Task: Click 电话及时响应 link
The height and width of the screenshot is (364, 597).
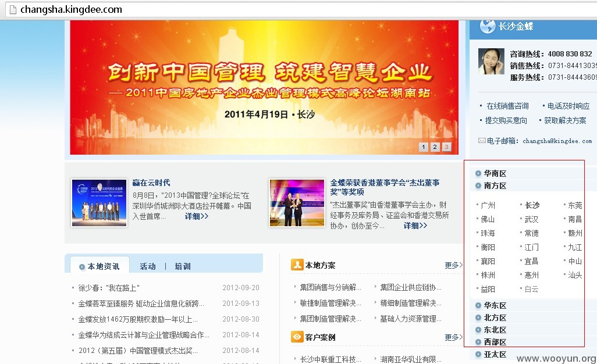Action: point(568,106)
